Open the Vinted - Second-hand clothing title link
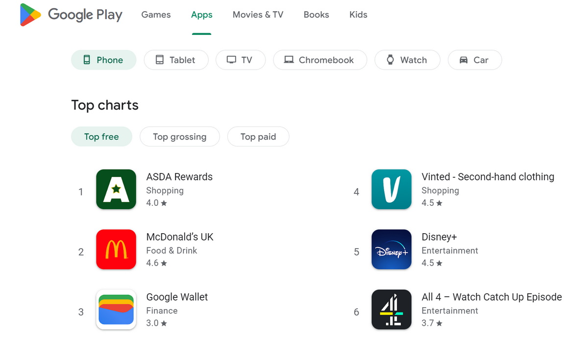This screenshot has height=364, width=588. pos(488,177)
